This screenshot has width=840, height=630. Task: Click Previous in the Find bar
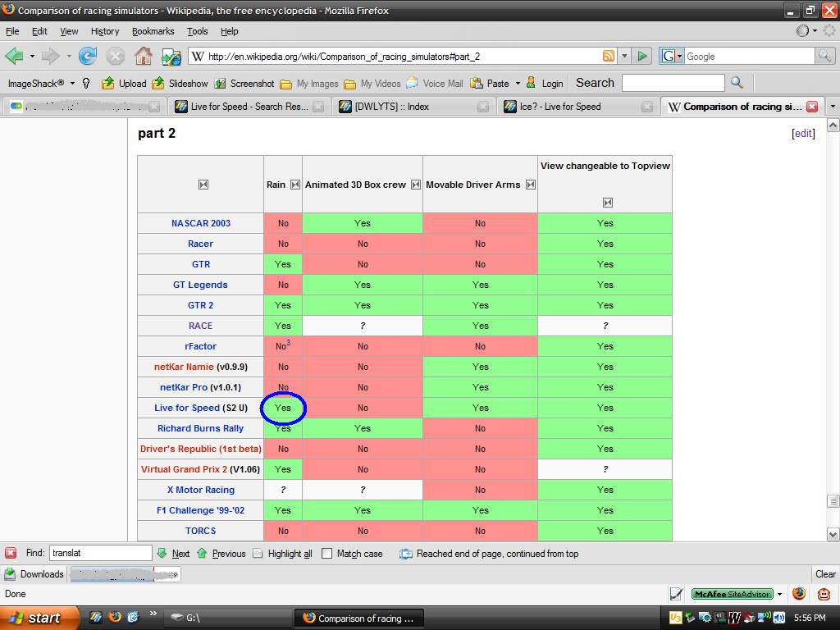coord(221,554)
